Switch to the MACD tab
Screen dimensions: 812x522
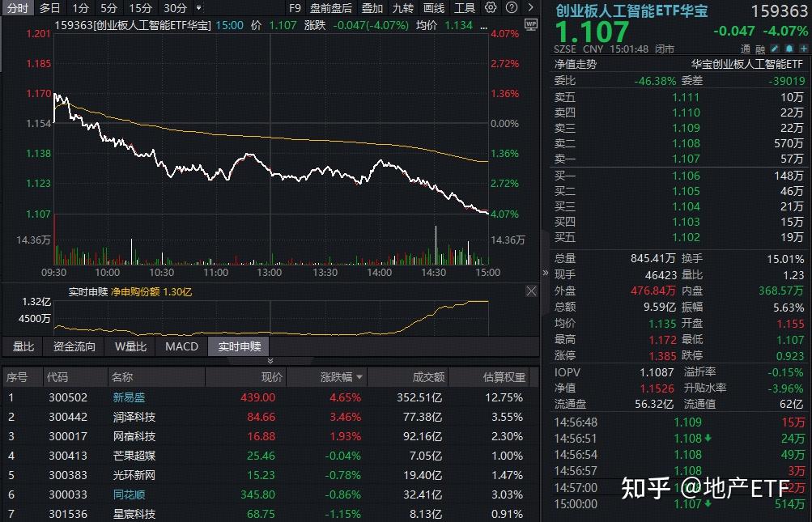(181, 346)
